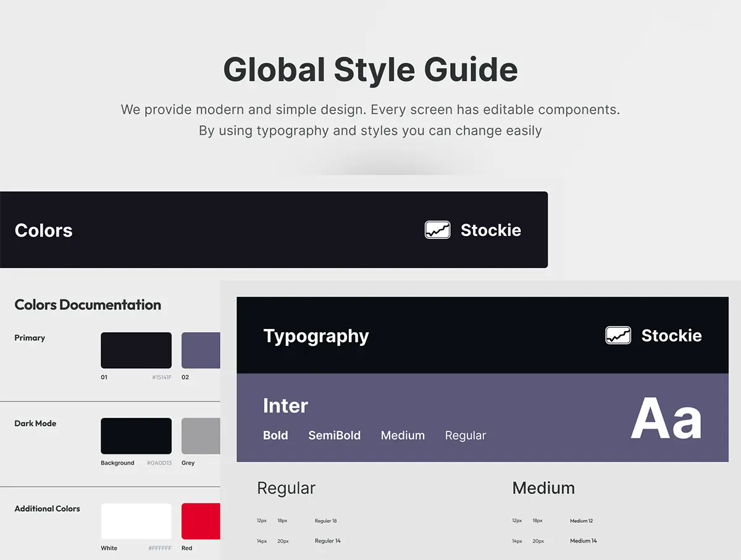The width and height of the screenshot is (741, 560).
Task: Select the Dark Mode Grey swatch
Action: [201, 436]
